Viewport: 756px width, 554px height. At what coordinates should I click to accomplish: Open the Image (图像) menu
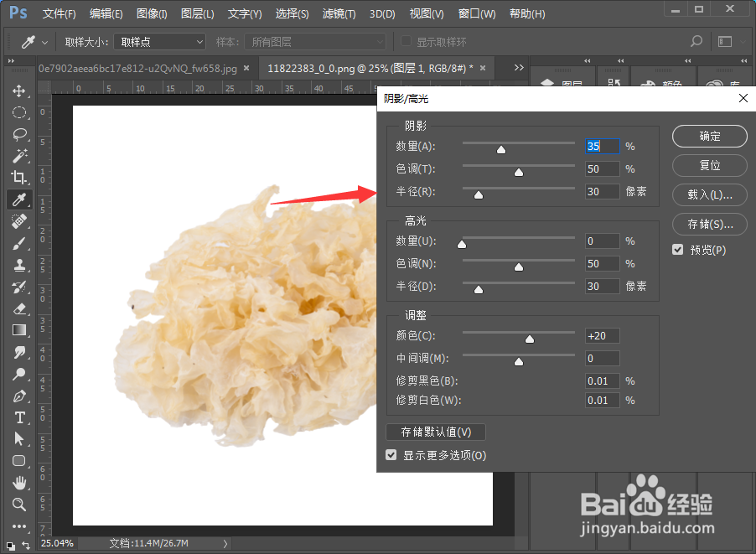(x=152, y=14)
